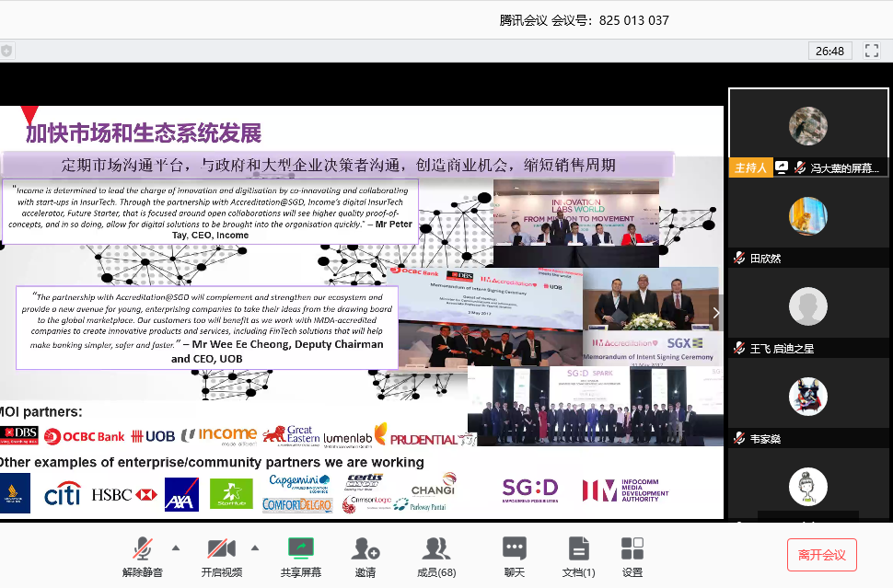The width and height of the screenshot is (893, 588).
Task: Click the ComfortDelGro logo on slide
Action: (x=297, y=505)
